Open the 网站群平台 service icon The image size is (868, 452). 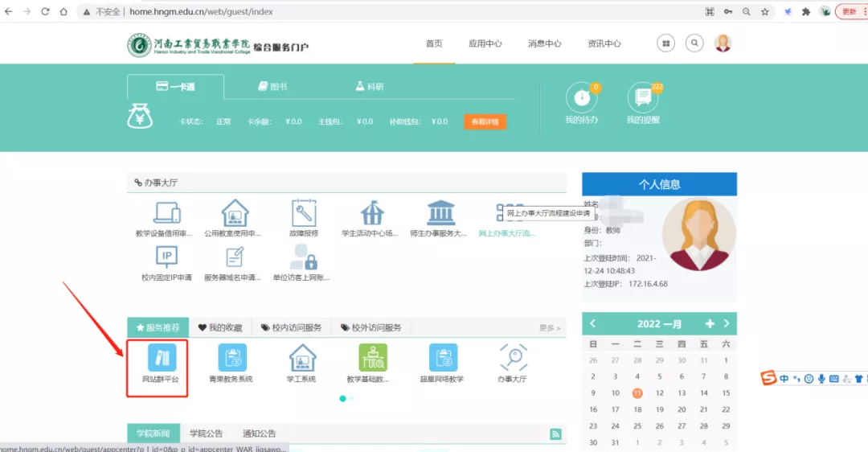[161, 358]
